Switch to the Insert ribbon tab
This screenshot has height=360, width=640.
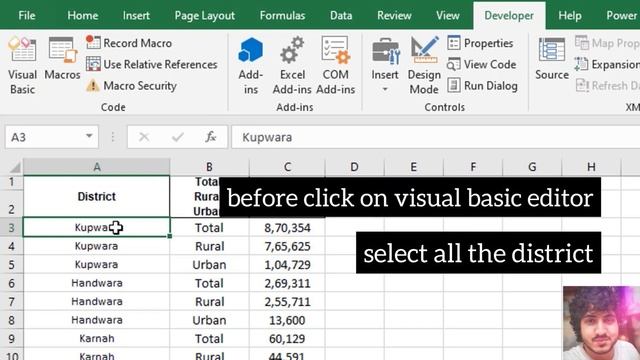[x=136, y=16]
